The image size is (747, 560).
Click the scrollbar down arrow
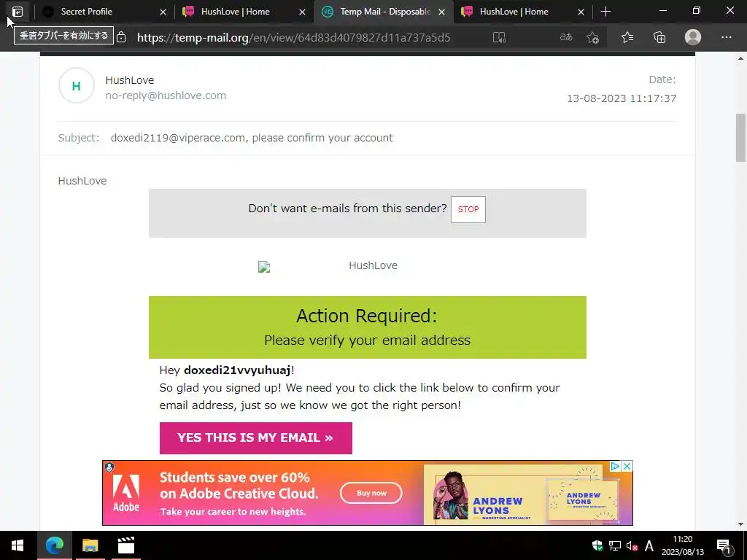[x=740, y=524]
